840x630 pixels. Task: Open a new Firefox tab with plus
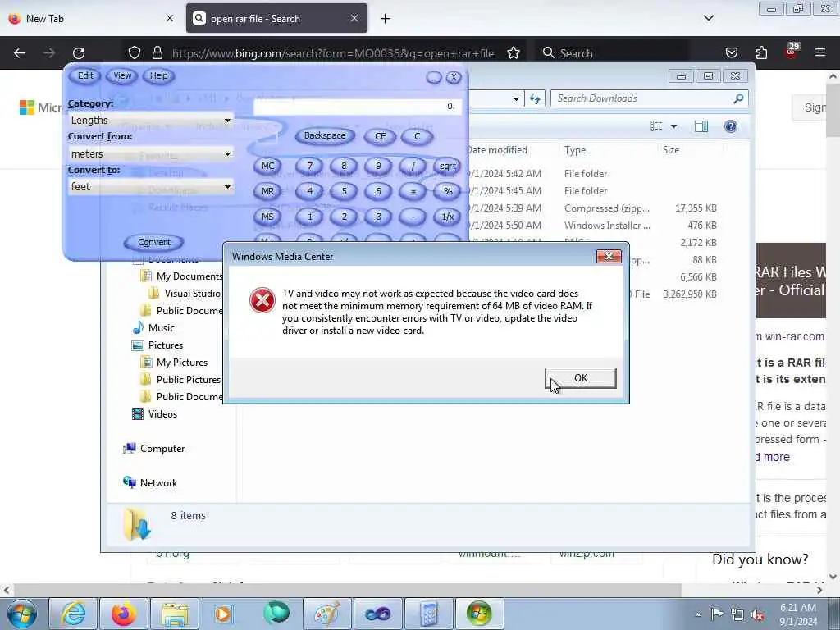tap(386, 19)
